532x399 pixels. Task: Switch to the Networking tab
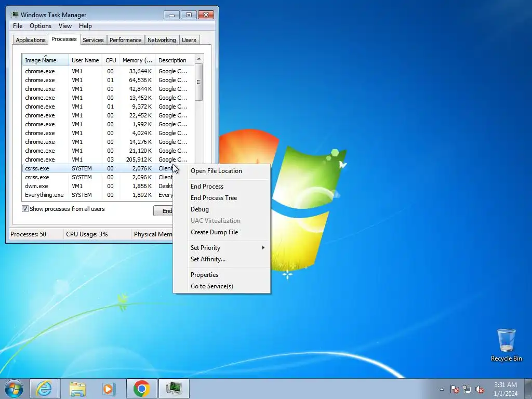tap(162, 40)
